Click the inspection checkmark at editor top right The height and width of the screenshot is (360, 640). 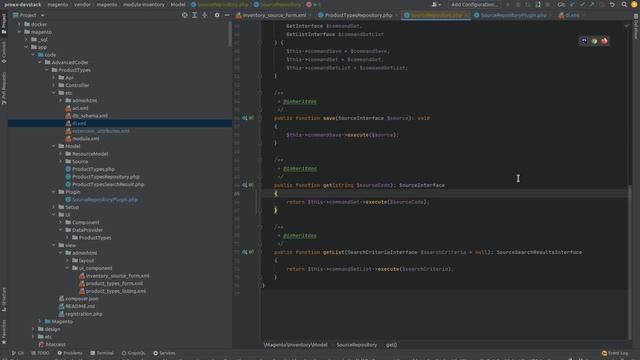tap(627, 26)
